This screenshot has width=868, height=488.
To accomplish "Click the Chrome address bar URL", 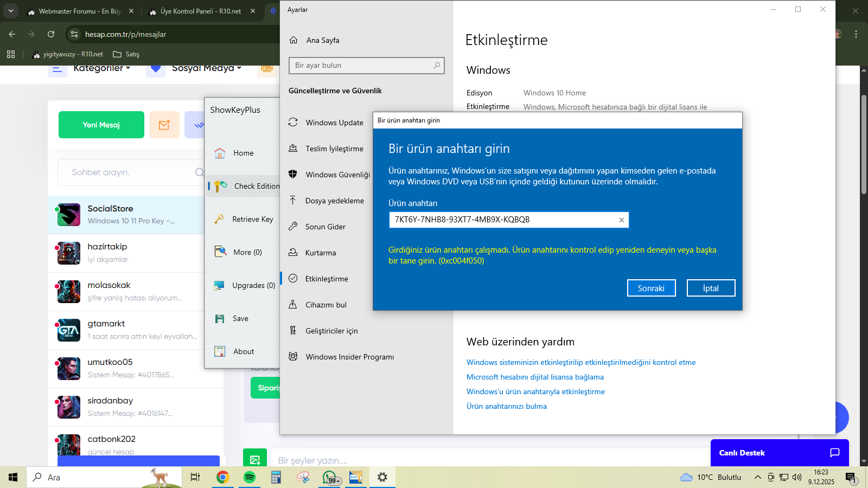I will coord(126,34).
